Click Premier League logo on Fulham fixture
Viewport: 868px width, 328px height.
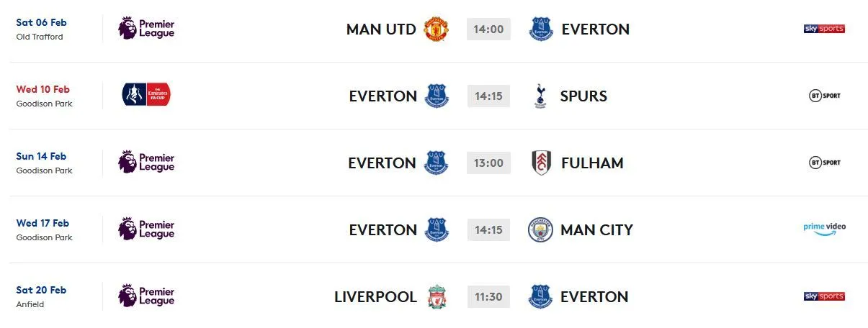click(x=146, y=163)
